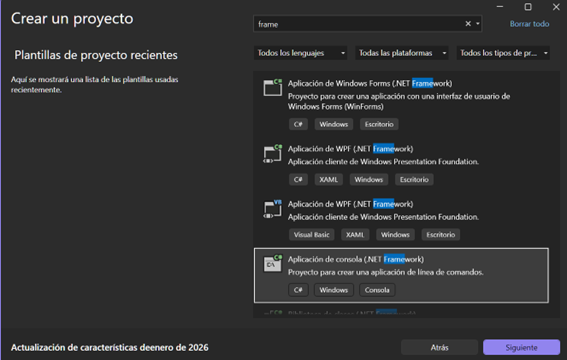
Task: Click the C# WPF application template icon
Action: pos(273,154)
